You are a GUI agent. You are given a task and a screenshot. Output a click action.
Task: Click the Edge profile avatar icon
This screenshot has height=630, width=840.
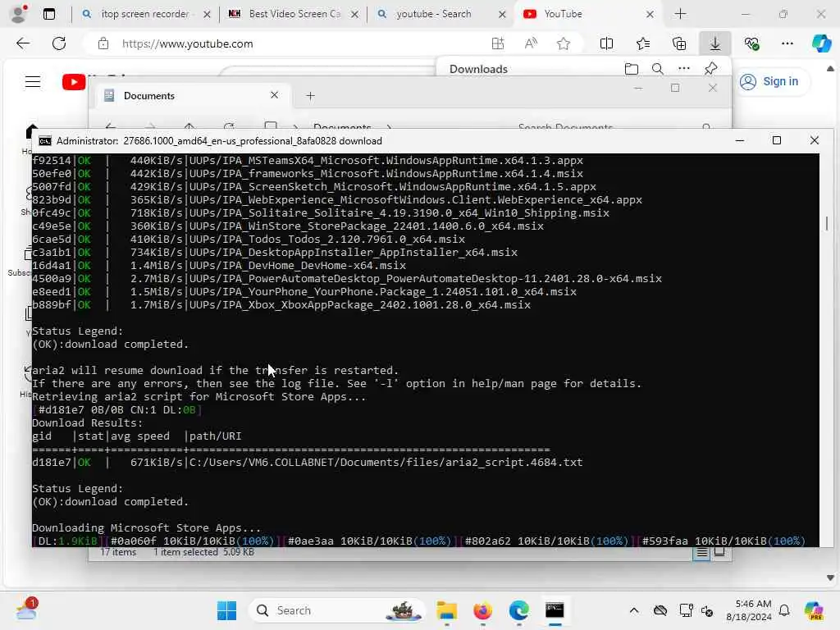click(18, 14)
